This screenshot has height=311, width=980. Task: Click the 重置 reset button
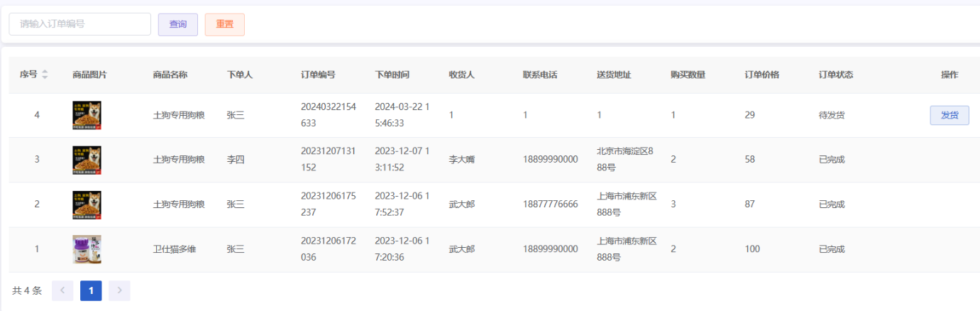click(x=225, y=24)
